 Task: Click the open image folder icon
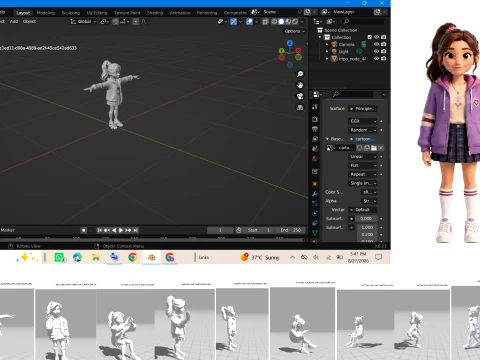click(374, 148)
